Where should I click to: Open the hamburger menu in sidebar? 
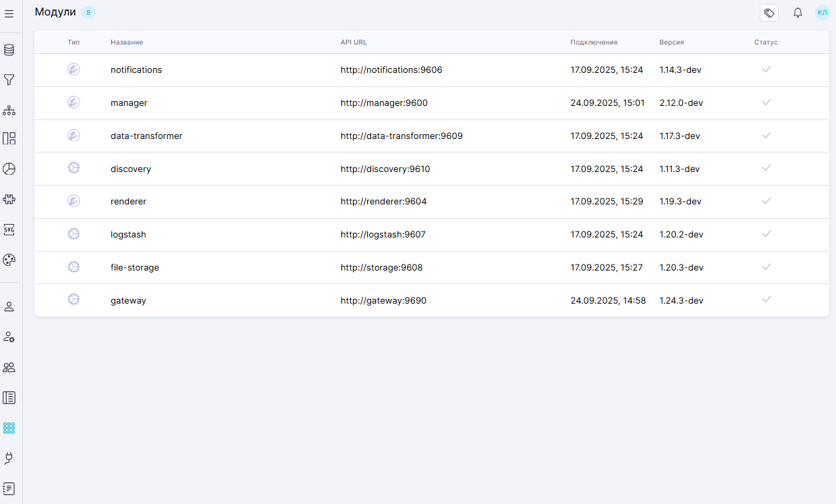[x=9, y=13]
